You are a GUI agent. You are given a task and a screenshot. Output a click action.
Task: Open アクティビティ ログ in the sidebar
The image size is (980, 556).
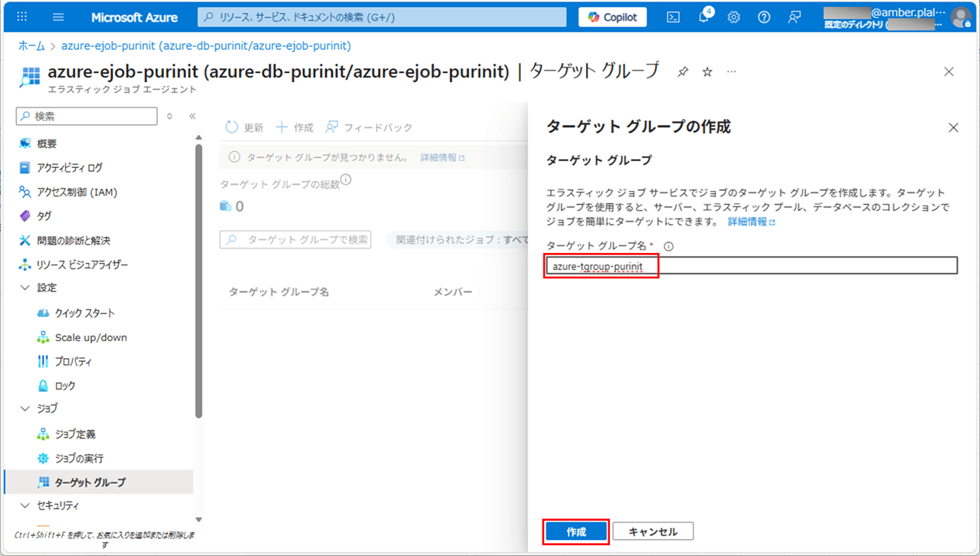69,167
